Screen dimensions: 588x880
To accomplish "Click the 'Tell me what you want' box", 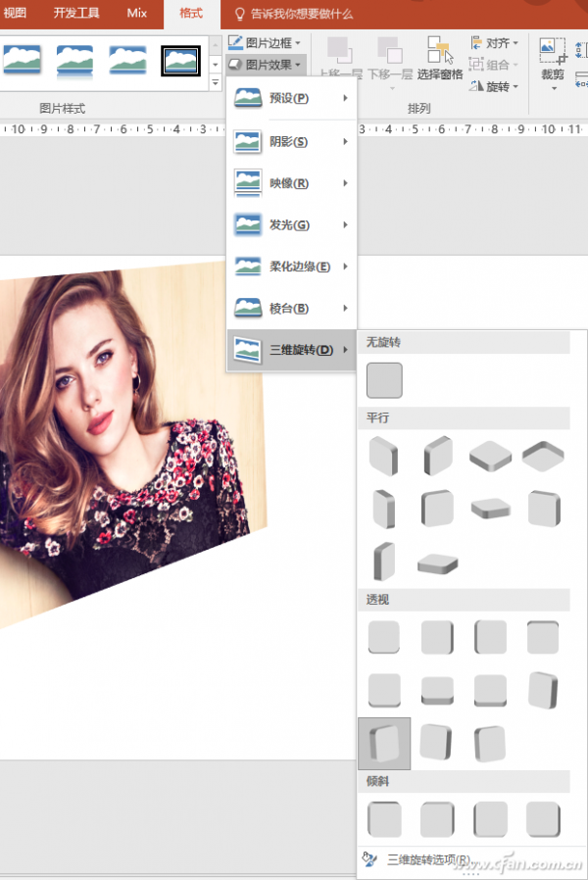I will point(302,15).
